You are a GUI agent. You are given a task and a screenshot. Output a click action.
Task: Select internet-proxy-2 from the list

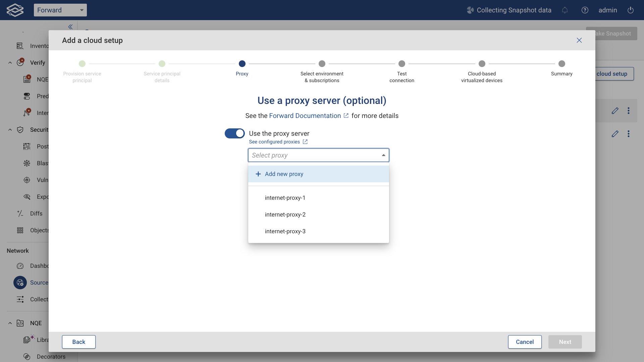285,215
